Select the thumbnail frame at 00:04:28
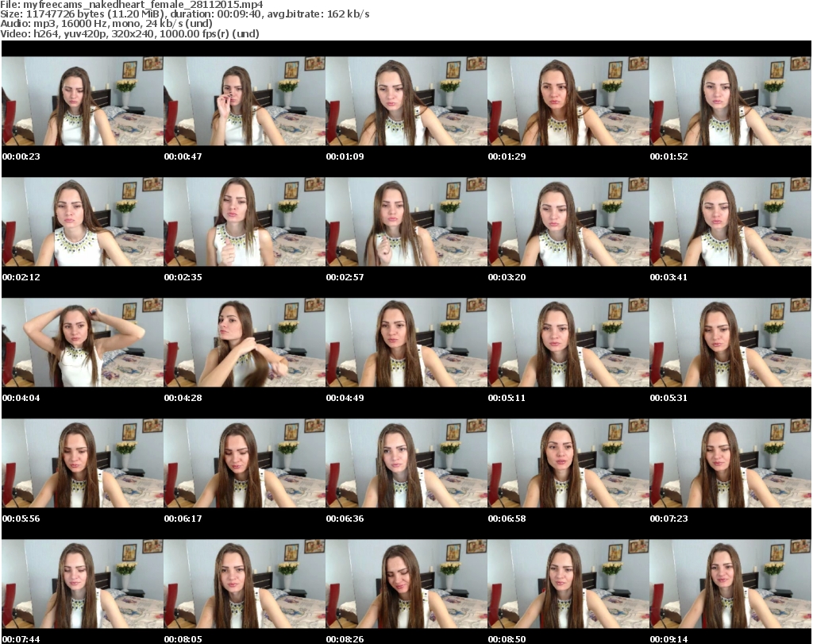 [245, 343]
